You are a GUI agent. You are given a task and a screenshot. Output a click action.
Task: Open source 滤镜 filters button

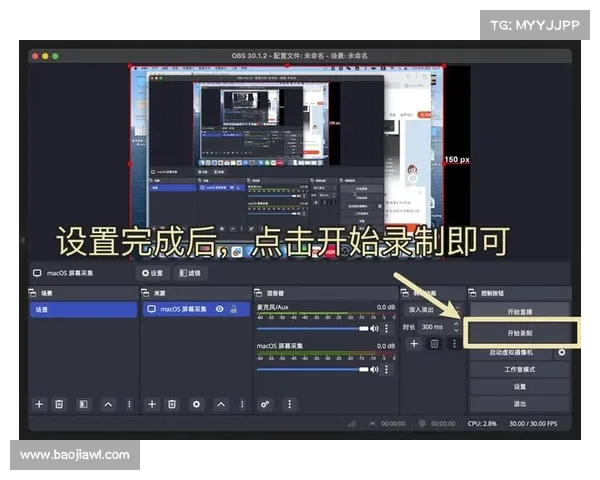coord(190,273)
